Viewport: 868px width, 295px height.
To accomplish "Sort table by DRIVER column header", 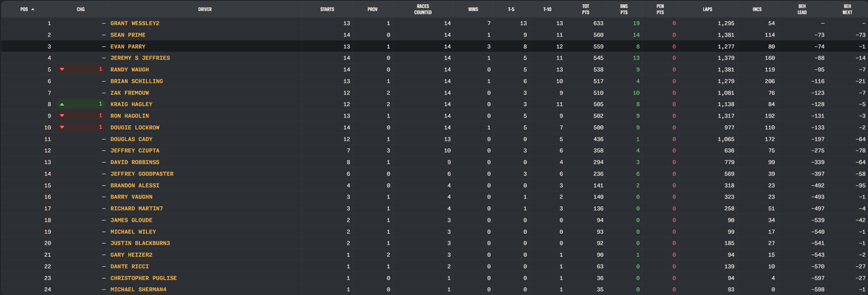I will [205, 9].
